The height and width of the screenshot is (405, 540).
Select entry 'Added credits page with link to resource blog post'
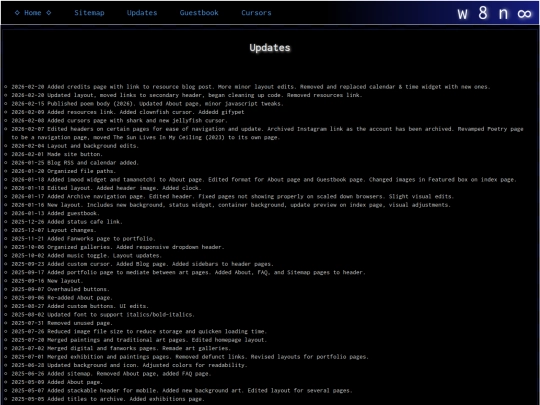pos(250,87)
